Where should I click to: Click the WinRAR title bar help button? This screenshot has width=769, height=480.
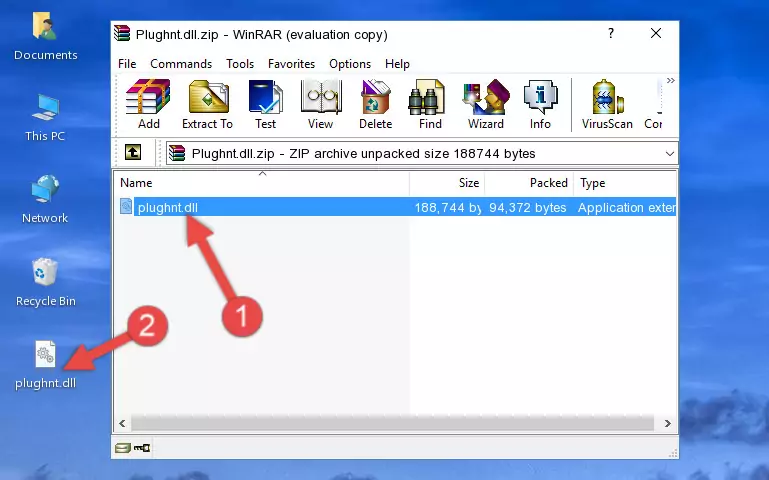pyautogui.click(x=611, y=33)
